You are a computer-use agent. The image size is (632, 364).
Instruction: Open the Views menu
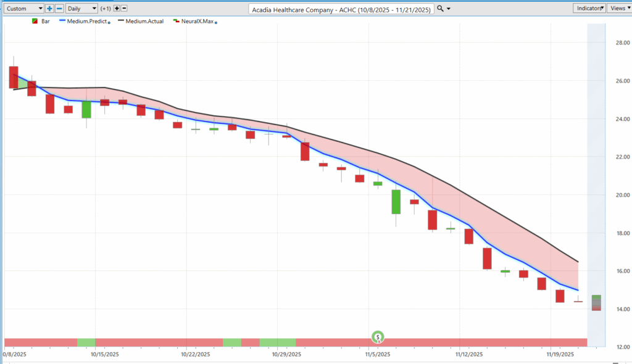[620, 8]
